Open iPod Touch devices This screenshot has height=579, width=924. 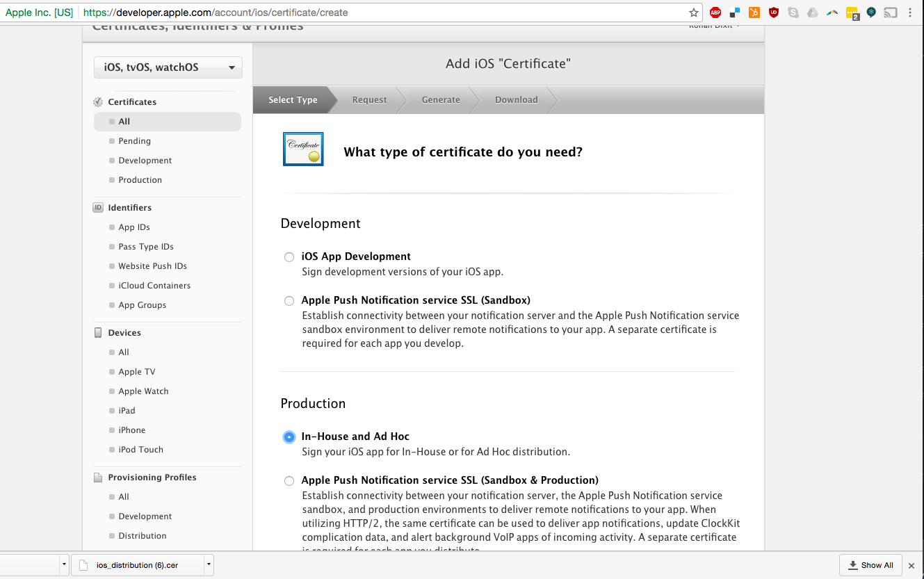click(140, 450)
